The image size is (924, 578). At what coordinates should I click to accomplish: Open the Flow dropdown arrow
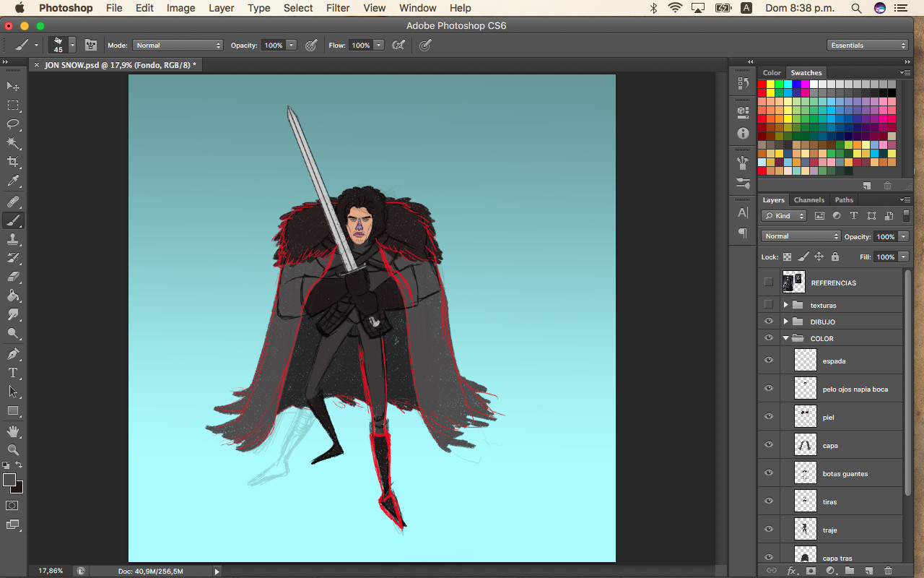pyautogui.click(x=378, y=45)
